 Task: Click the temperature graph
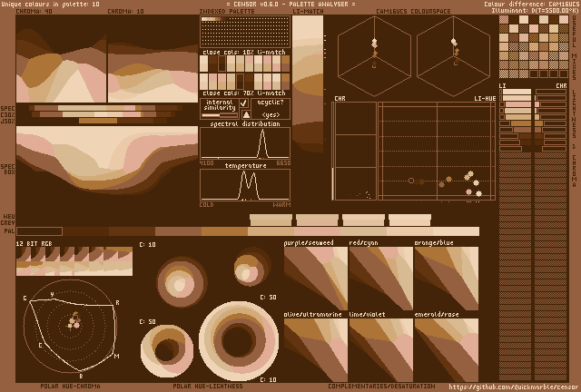click(x=245, y=185)
